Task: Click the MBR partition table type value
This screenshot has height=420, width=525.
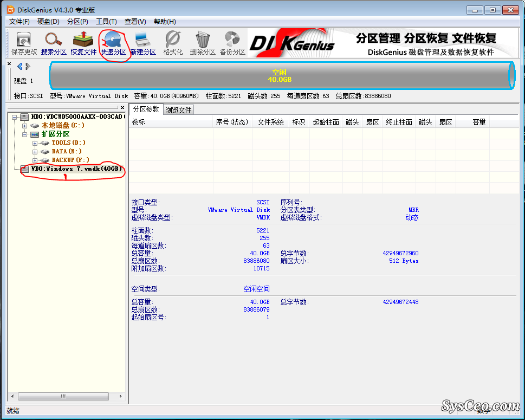Action: pyautogui.click(x=413, y=210)
